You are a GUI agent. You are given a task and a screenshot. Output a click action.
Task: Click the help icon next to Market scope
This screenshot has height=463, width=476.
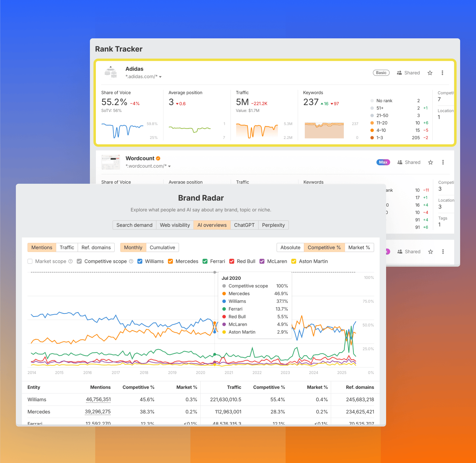(70, 261)
